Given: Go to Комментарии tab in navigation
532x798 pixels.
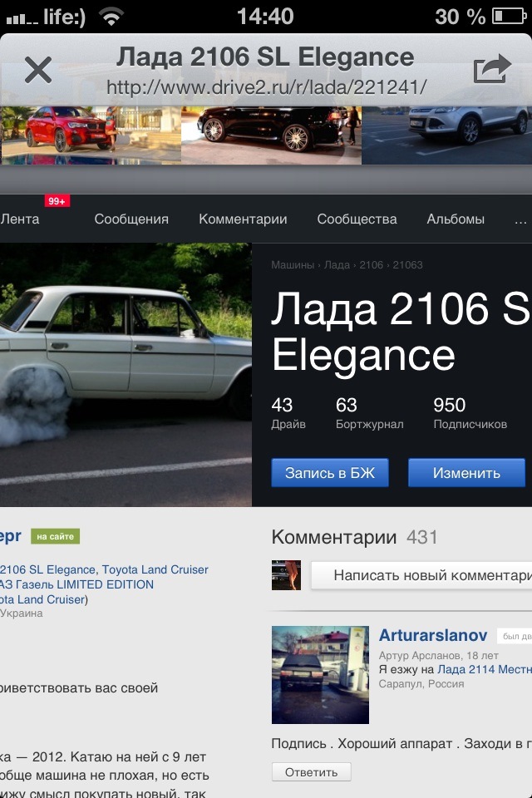Looking at the screenshot, I should click(x=243, y=219).
